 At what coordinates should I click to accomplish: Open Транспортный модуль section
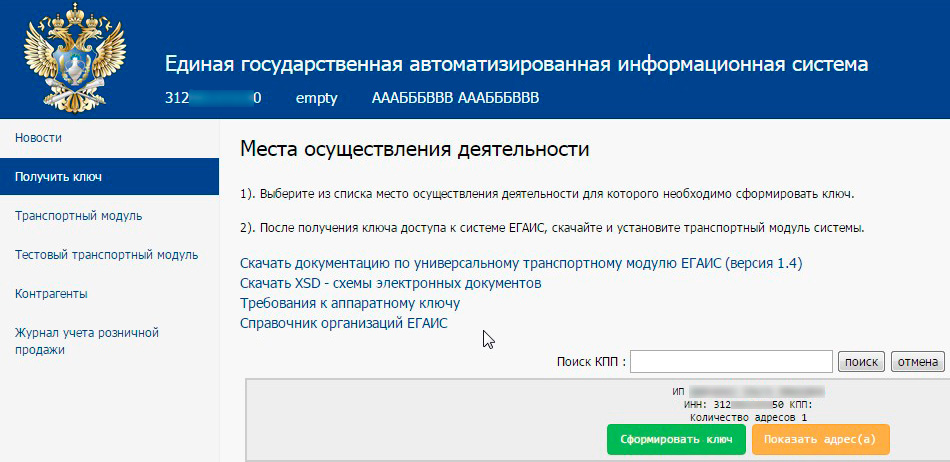tap(79, 216)
